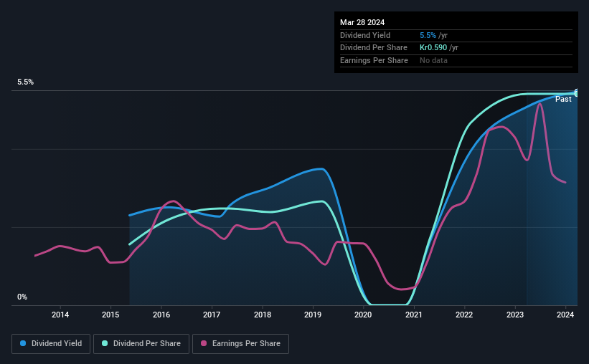Click the 5.5% dividend yield tooltip value
This screenshot has height=364, width=589.
pos(428,35)
